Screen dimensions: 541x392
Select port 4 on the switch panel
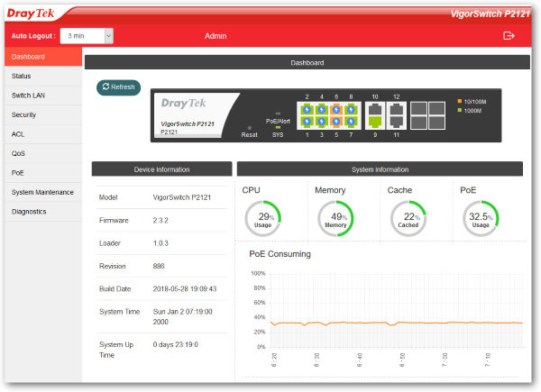[322, 110]
